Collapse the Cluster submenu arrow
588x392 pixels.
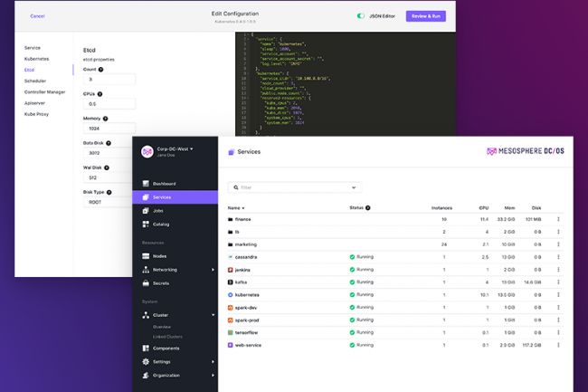(x=213, y=315)
